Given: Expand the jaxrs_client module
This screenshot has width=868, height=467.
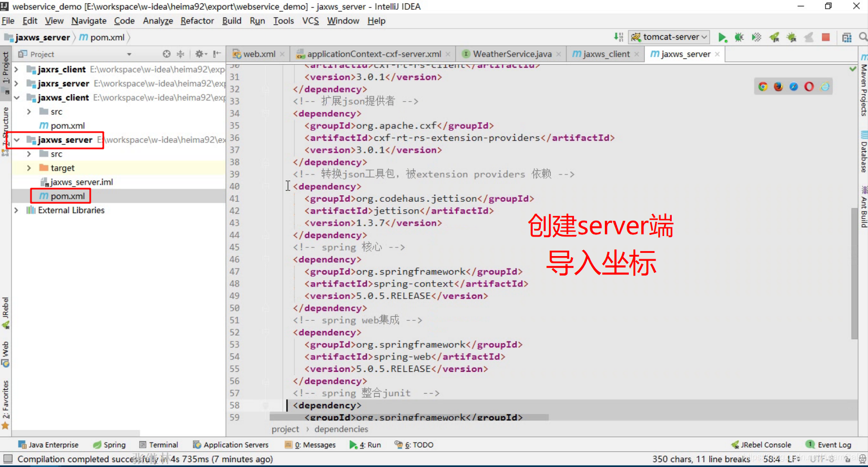Looking at the screenshot, I should (x=16, y=69).
